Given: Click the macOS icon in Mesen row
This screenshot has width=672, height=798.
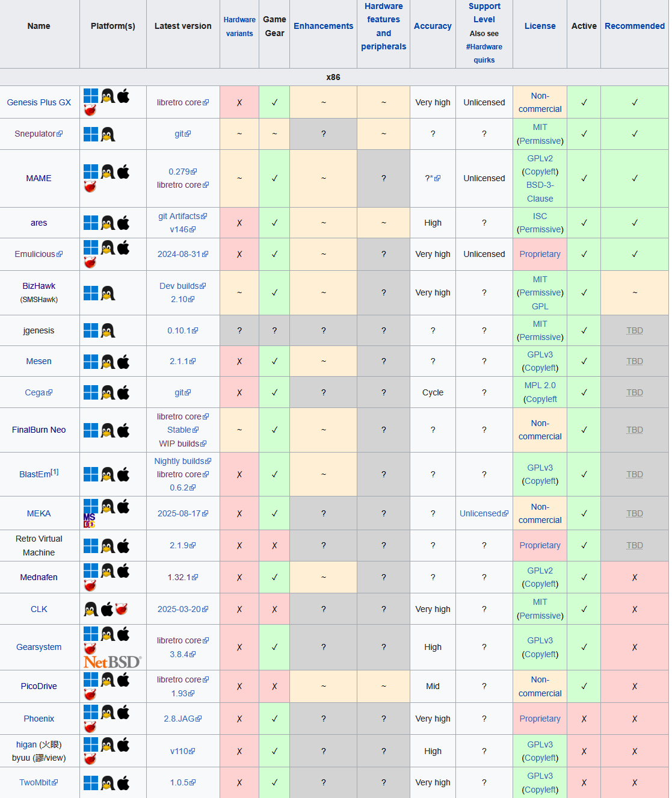Looking at the screenshot, I should point(123,361).
